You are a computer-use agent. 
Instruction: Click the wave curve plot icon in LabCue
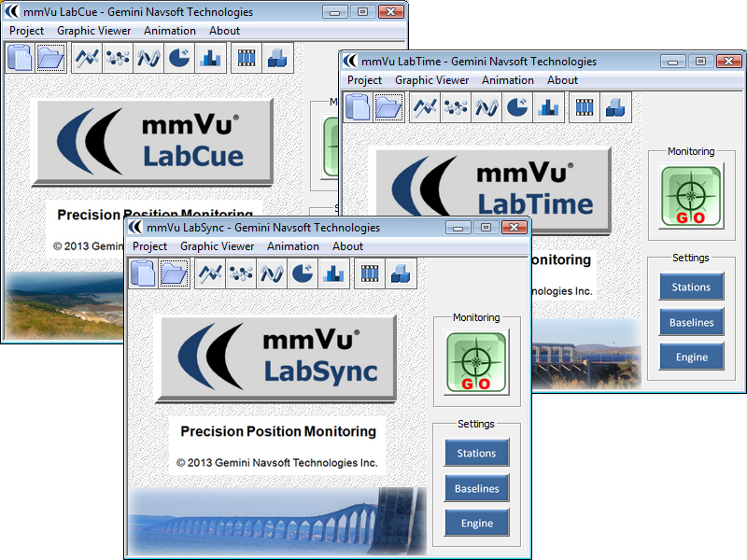click(148, 58)
